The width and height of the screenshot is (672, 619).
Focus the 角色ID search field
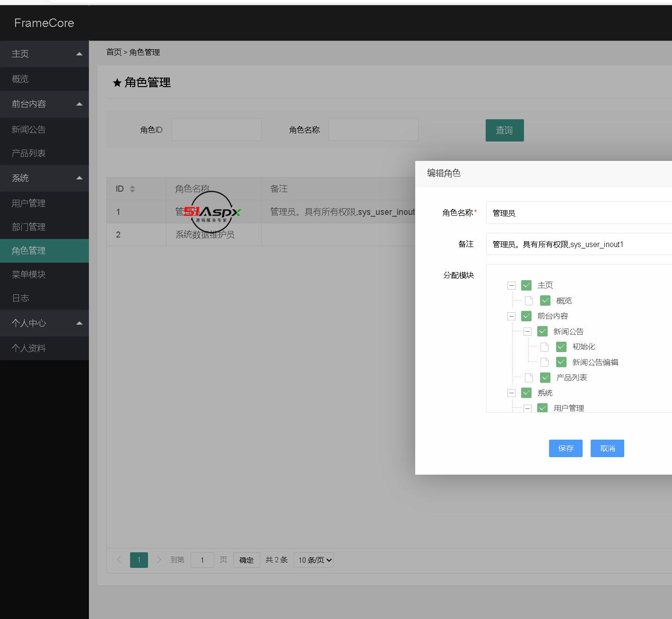(x=217, y=130)
